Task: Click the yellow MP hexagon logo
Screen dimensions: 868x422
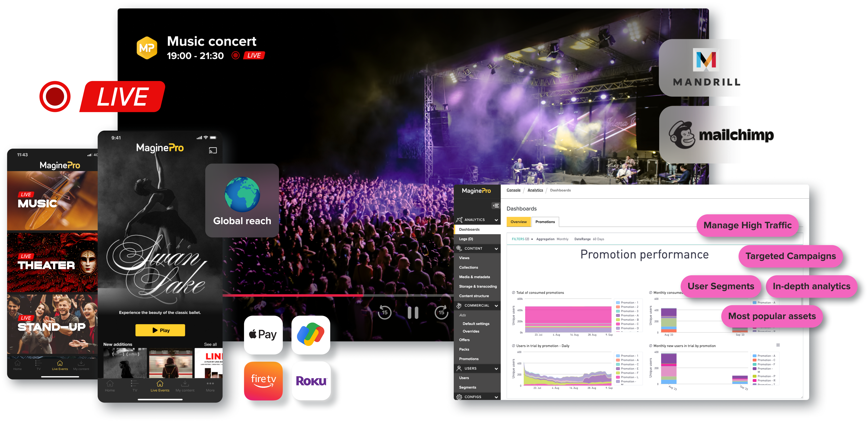Action: click(147, 48)
